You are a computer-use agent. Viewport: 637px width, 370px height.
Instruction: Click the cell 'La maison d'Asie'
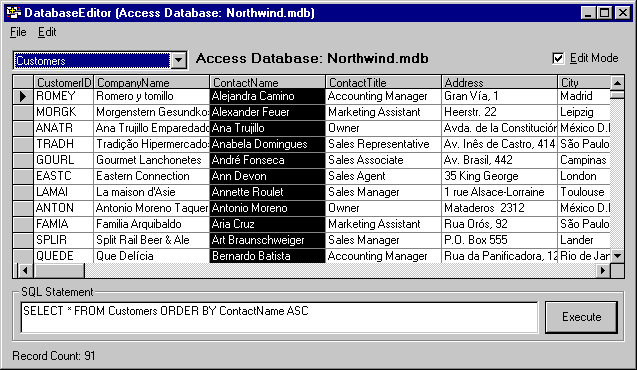tap(152, 192)
